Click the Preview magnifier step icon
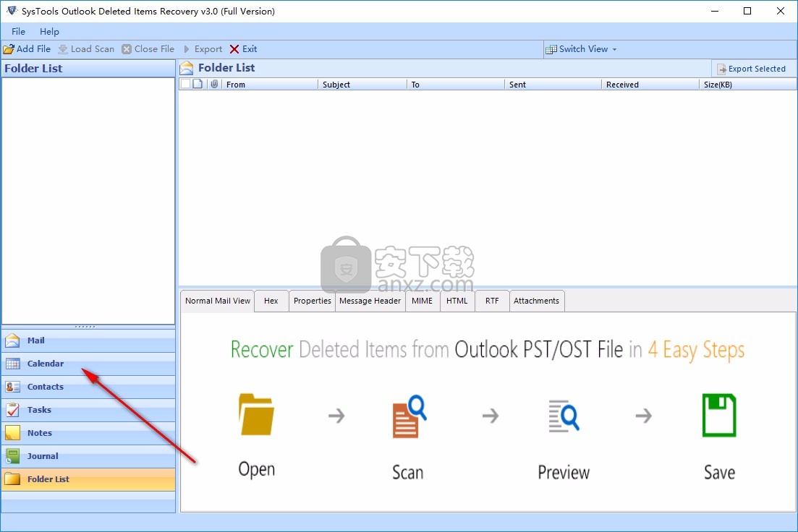Viewport: 798px width, 532px height. (564, 416)
